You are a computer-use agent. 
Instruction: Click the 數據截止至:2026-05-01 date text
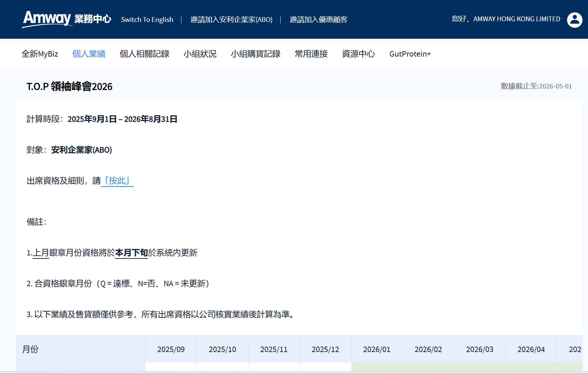click(537, 86)
